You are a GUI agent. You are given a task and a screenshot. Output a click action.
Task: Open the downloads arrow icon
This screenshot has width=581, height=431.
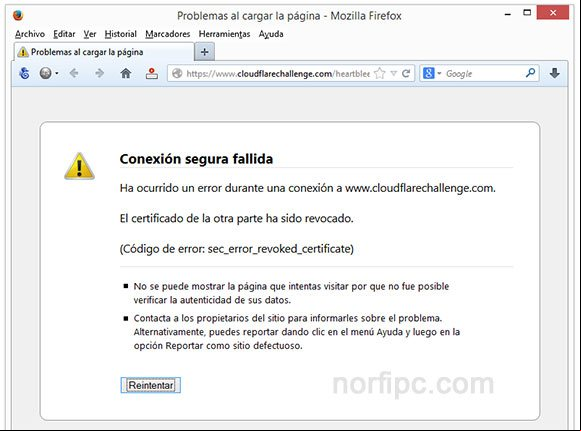point(554,73)
